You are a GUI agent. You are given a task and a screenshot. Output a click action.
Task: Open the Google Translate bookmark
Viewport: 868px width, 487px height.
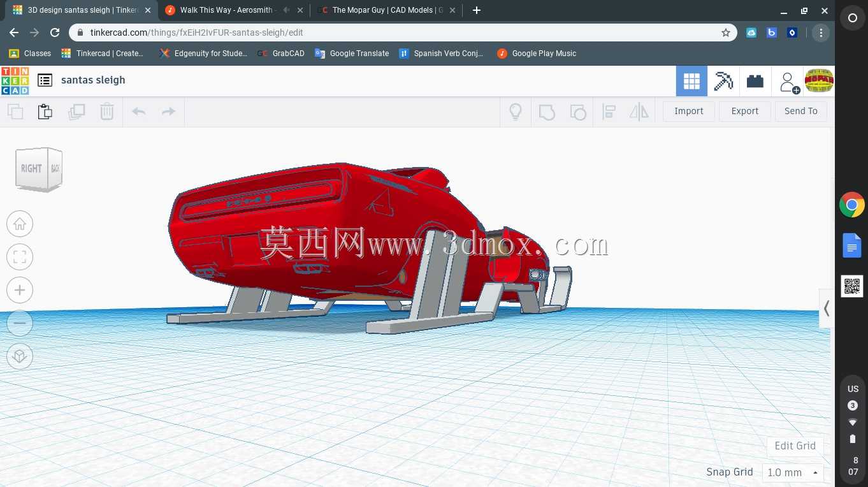(352, 54)
